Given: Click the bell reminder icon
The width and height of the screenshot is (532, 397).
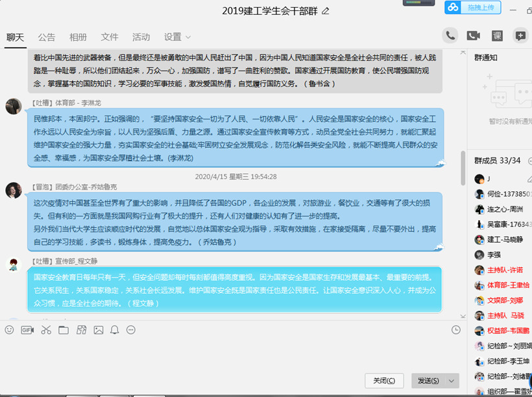Looking at the screenshot, I should click(x=114, y=330).
